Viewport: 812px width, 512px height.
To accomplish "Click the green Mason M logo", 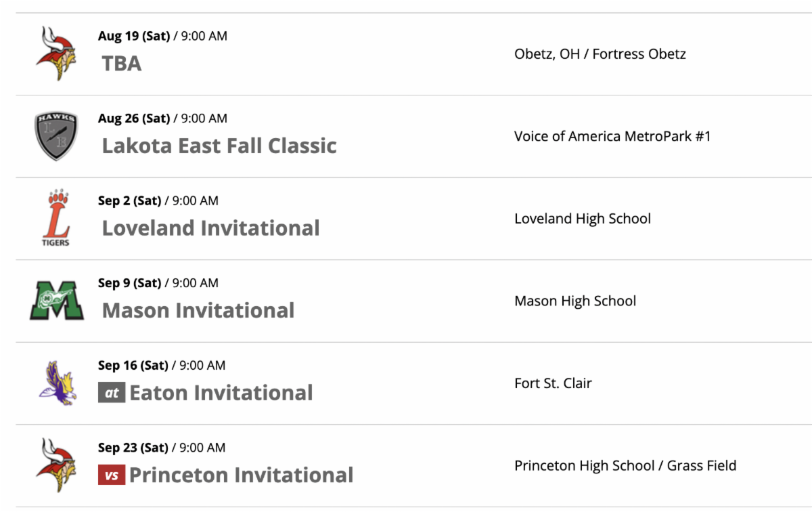I will [56, 301].
